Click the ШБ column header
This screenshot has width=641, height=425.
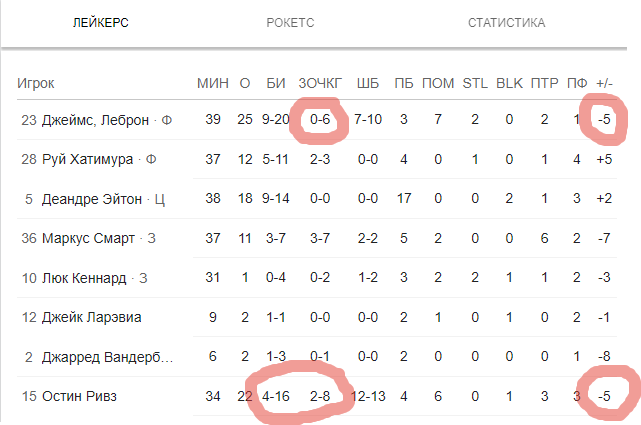click(x=368, y=82)
